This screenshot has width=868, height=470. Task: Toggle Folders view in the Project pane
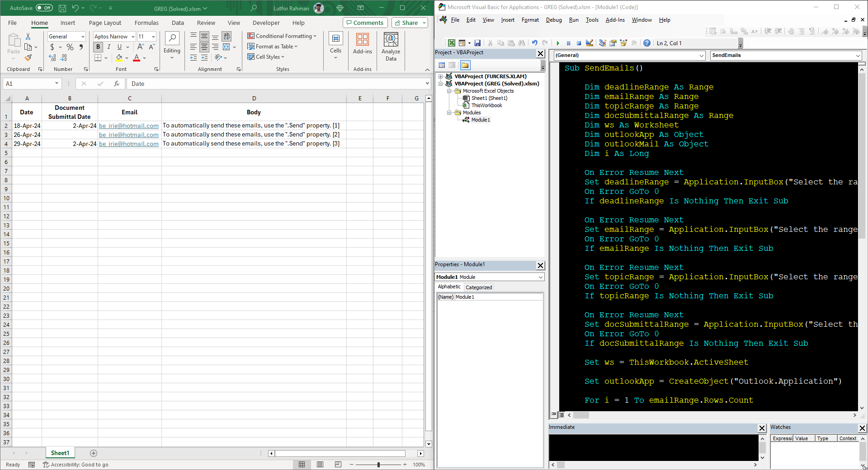coord(465,65)
